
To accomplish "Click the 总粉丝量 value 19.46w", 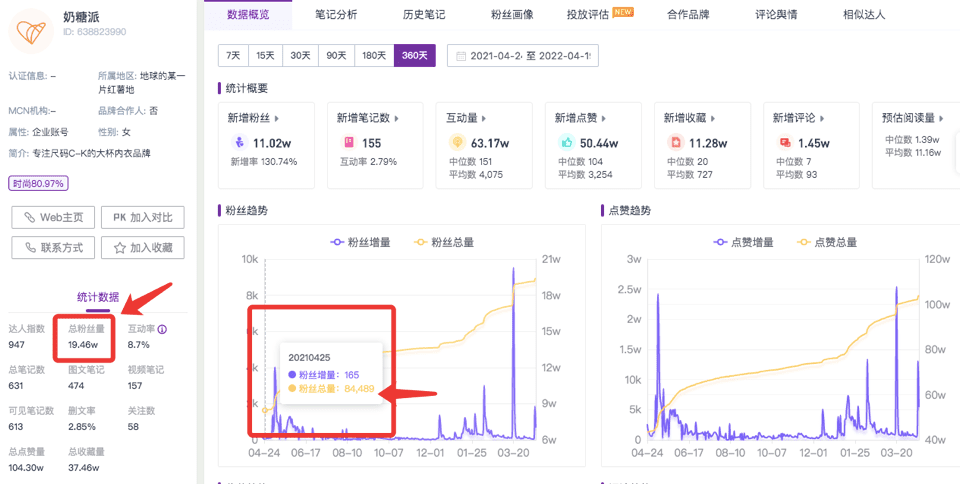I will [83, 344].
